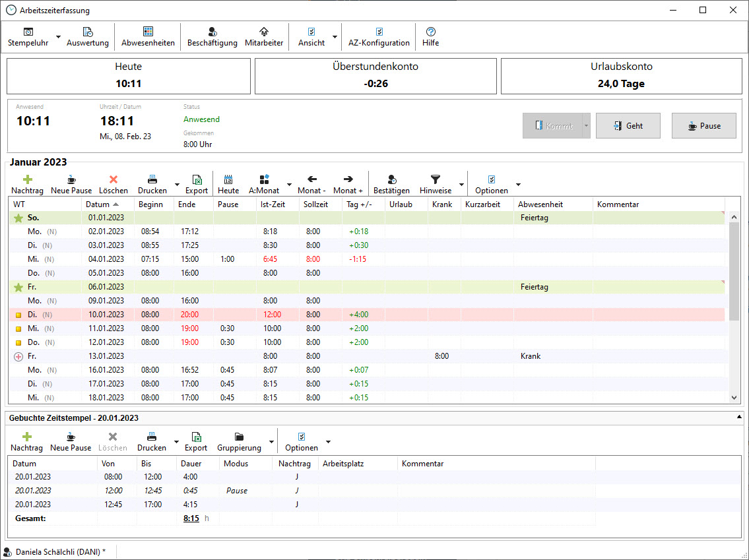
Task: Click the sick-leave plus icon on 13.01.2023
Action: coord(18,357)
